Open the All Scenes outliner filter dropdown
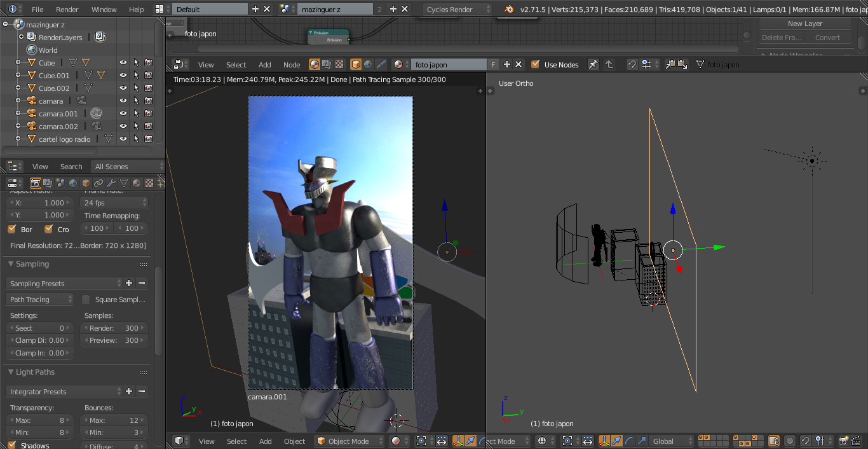This screenshot has height=449, width=868. coord(127,167)
